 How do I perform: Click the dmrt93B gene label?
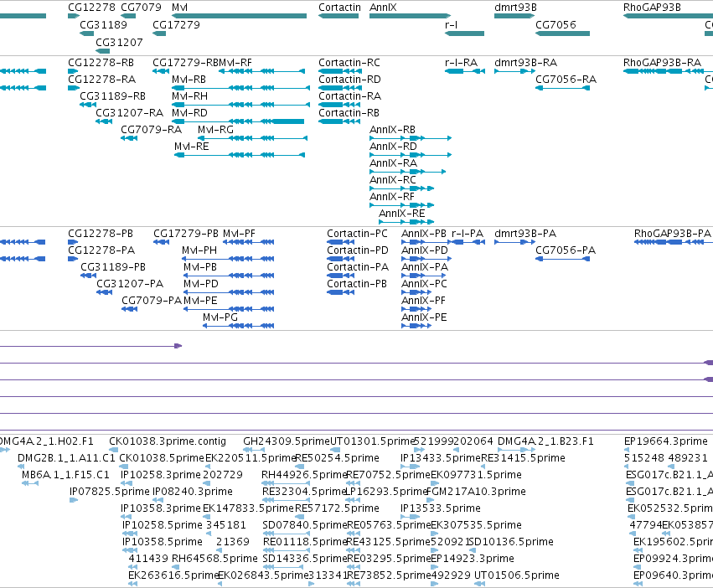tap(515, 8)
